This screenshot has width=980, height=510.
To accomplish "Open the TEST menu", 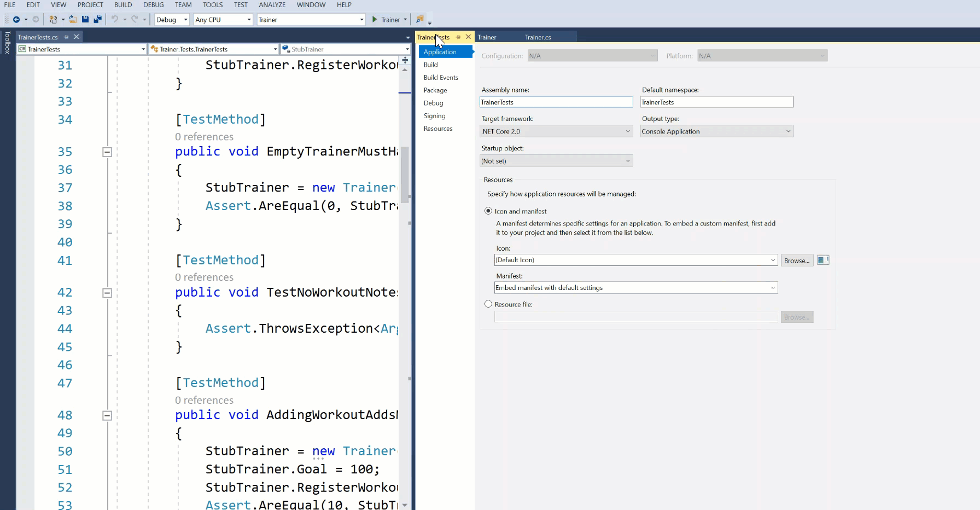I will (241, 5).
